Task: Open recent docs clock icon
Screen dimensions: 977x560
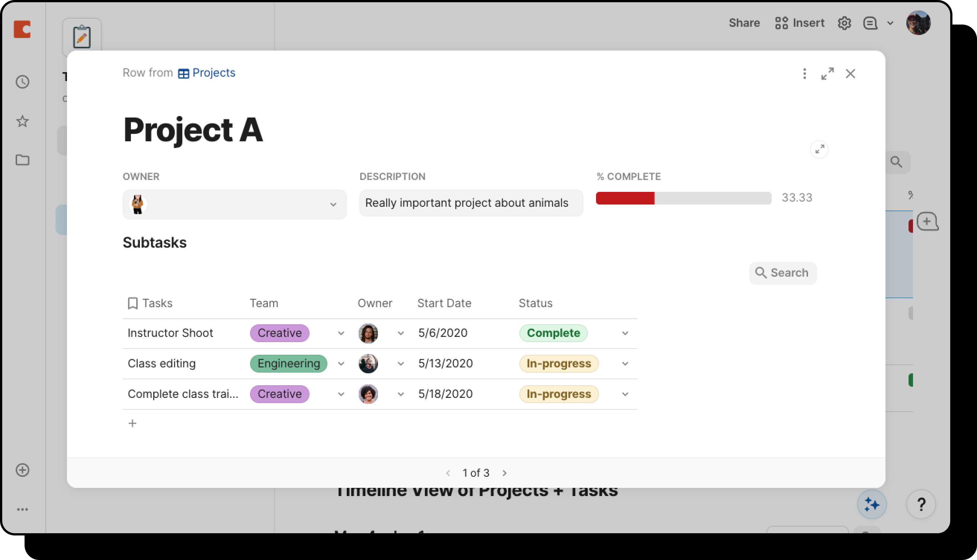Action: pos(22,82)
